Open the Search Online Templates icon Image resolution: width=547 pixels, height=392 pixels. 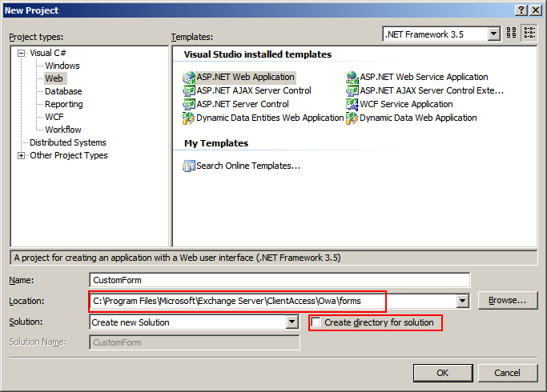coord(189,166)
